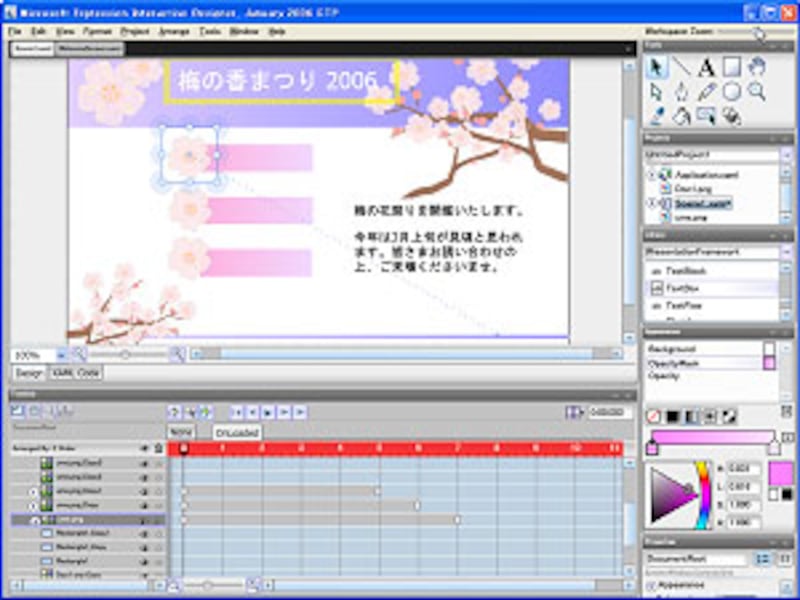Click the OpacityMask pink color swatch
The height and width of the screenshot is (600, 800).
coord(769,363)
